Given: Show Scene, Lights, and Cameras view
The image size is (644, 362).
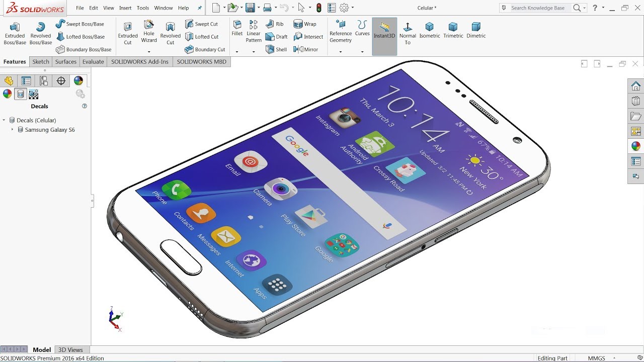Looking at the screenshot, I should 34,94.
